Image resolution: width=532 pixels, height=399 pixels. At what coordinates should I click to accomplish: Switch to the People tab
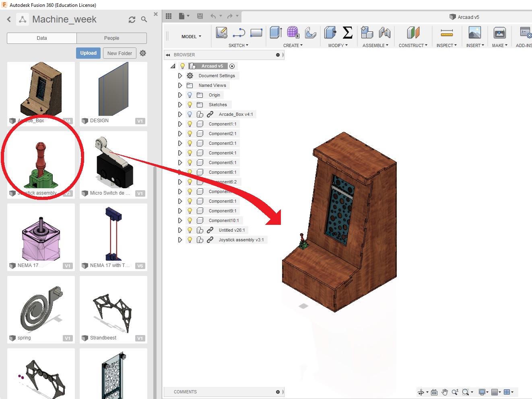111,38
